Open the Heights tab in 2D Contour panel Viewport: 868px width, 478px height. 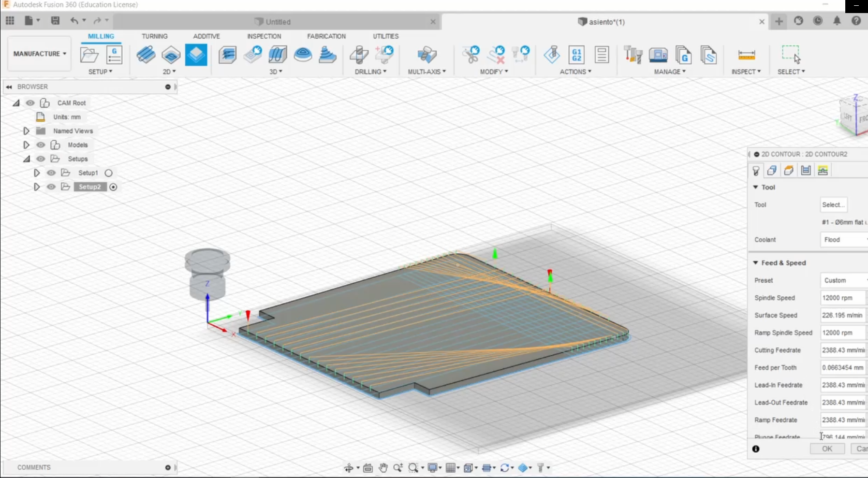[789, 170]
